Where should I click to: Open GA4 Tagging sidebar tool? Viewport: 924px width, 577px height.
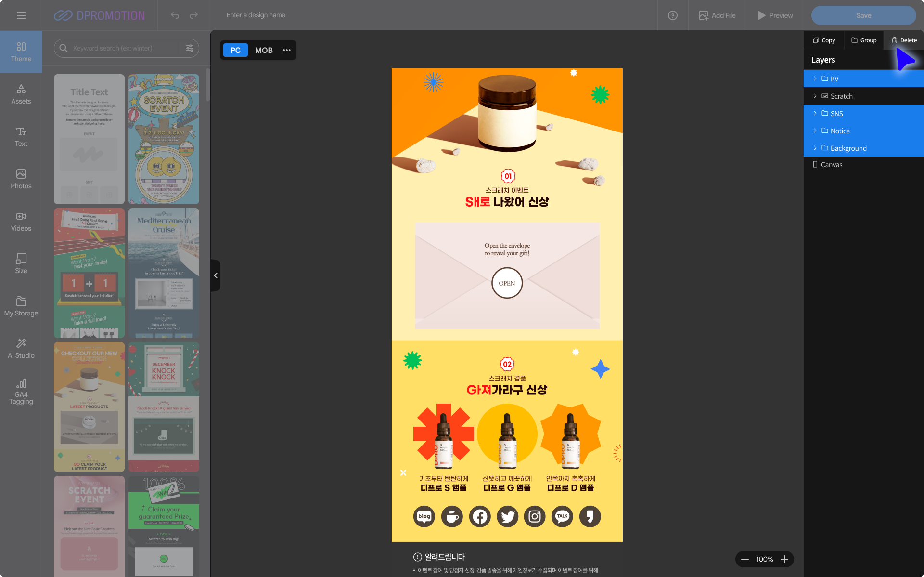[x=21, y=391]
